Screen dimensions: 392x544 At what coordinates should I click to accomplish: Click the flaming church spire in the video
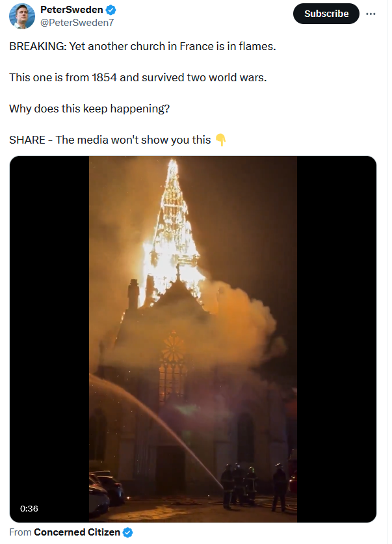[x=172, y=229]
